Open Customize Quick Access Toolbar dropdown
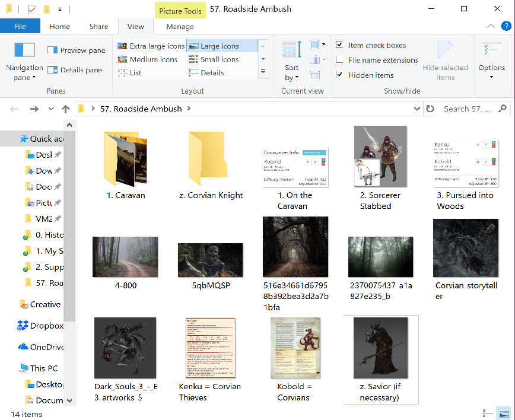515x420 pixels. pos(60,9)
